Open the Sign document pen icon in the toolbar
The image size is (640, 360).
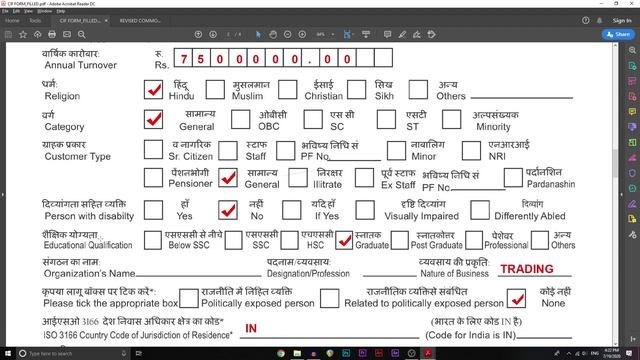pyautogui.click(x=417, y=35)
